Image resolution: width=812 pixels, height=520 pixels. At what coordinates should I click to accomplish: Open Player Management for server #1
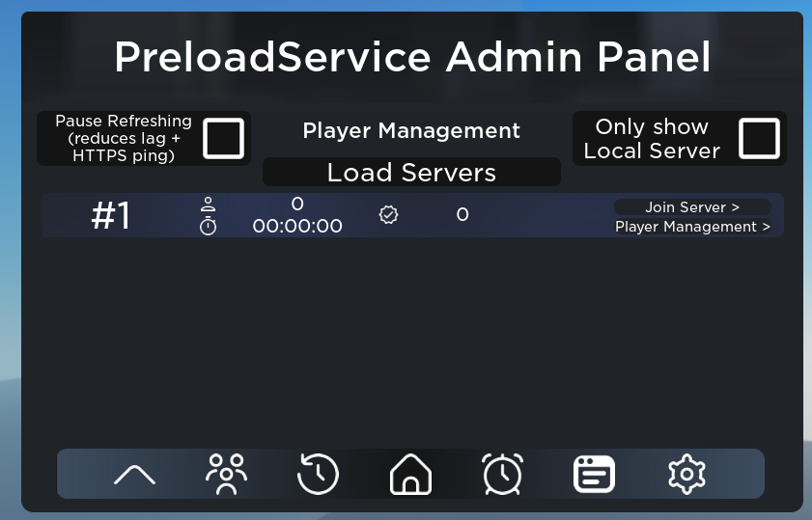point(692,227)
